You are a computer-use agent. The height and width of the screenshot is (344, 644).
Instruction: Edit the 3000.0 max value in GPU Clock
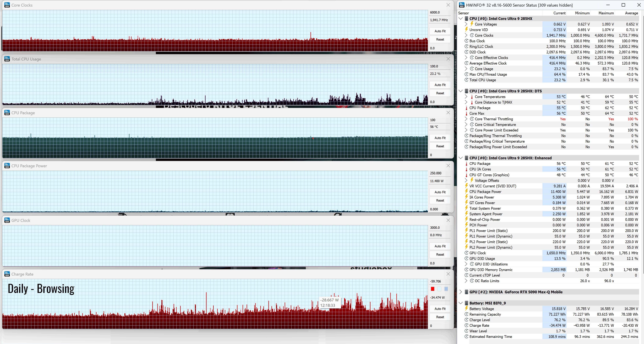tap(440, 227)
